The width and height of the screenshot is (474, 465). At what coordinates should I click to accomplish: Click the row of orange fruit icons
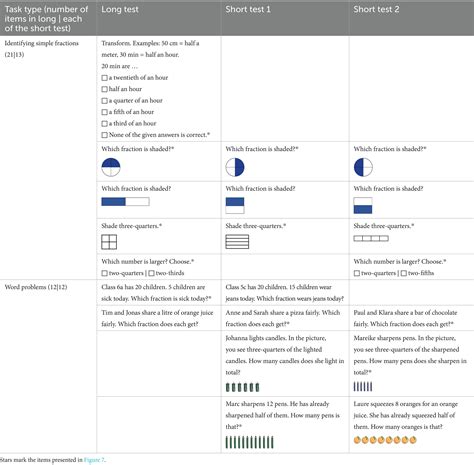coord(385,440)
